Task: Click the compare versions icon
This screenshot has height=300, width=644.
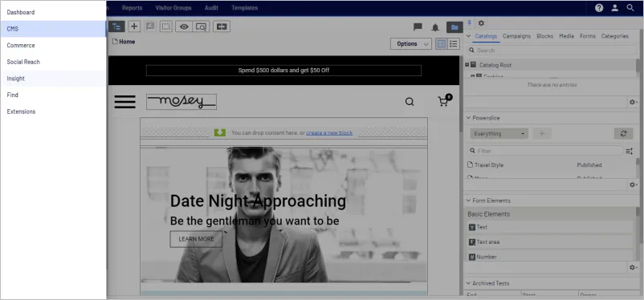Action: pyautogui.click(x=222, y=26)
